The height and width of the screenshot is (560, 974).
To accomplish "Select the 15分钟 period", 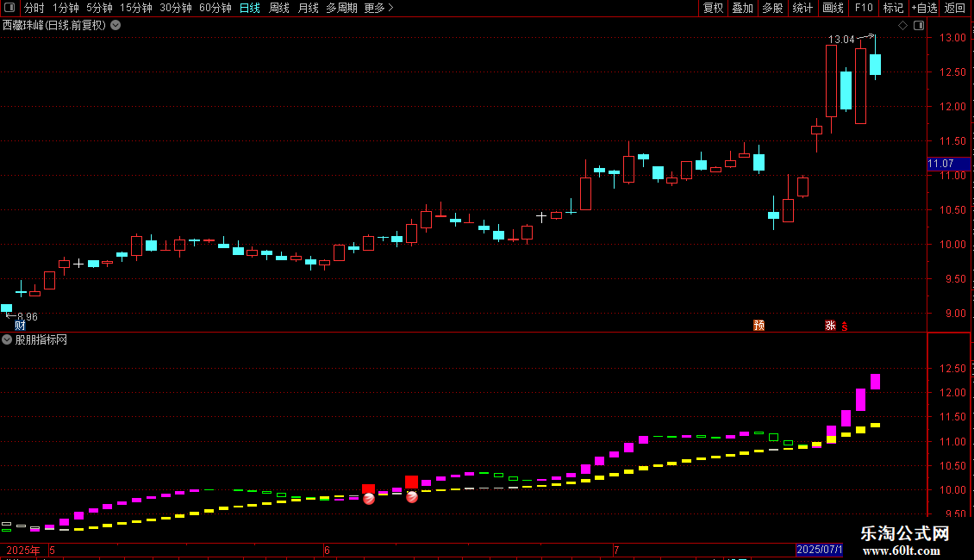I will click(x=135, y=8).
